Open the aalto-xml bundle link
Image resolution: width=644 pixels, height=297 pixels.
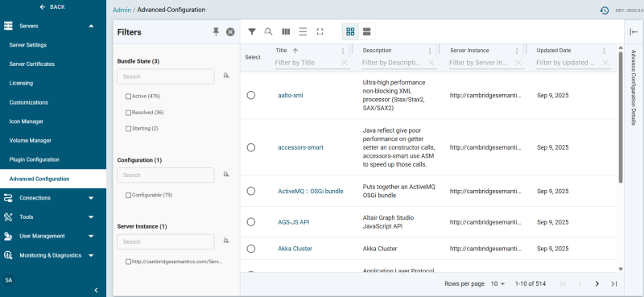point(291,95)
